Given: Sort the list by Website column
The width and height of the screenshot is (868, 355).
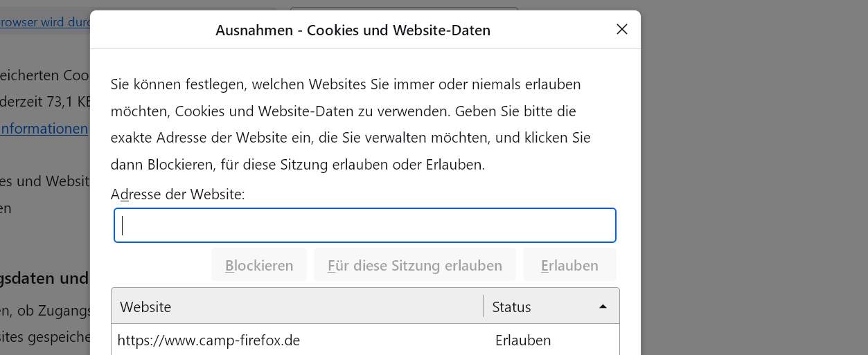Looking at the screenshot, I should 296,307.
